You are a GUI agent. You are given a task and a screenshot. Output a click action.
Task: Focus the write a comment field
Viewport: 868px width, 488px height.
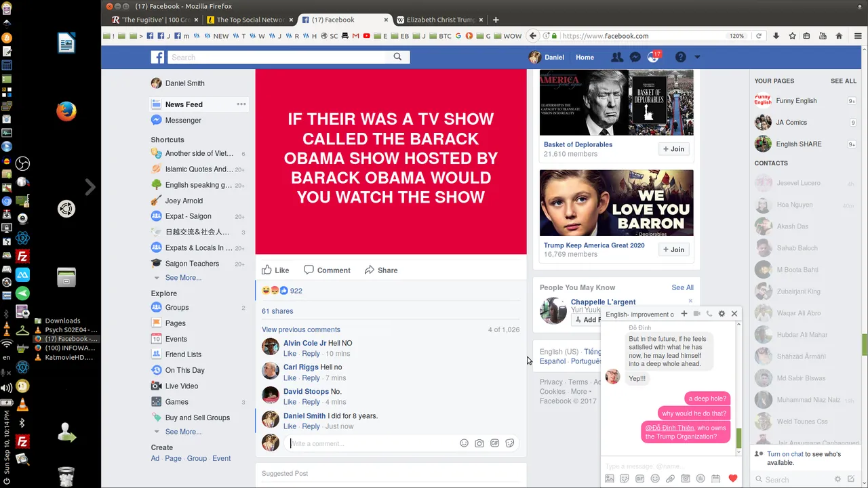click(x=372, y=443)
